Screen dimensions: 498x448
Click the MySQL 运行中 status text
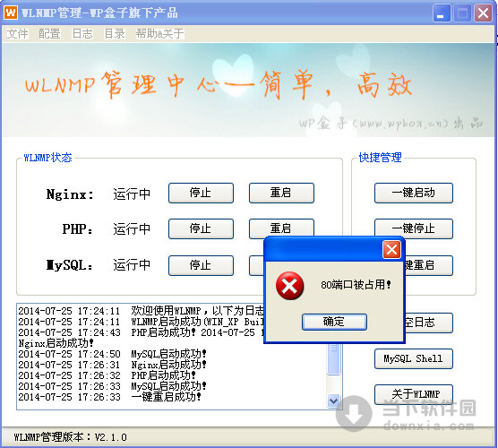point(132,265)
